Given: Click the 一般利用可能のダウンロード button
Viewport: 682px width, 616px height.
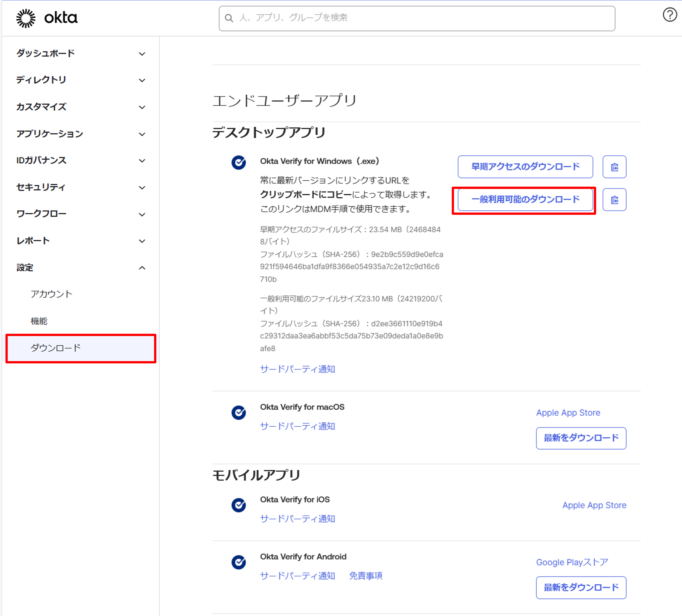Looking at the screenshot, I should click(x=525, y=200).
